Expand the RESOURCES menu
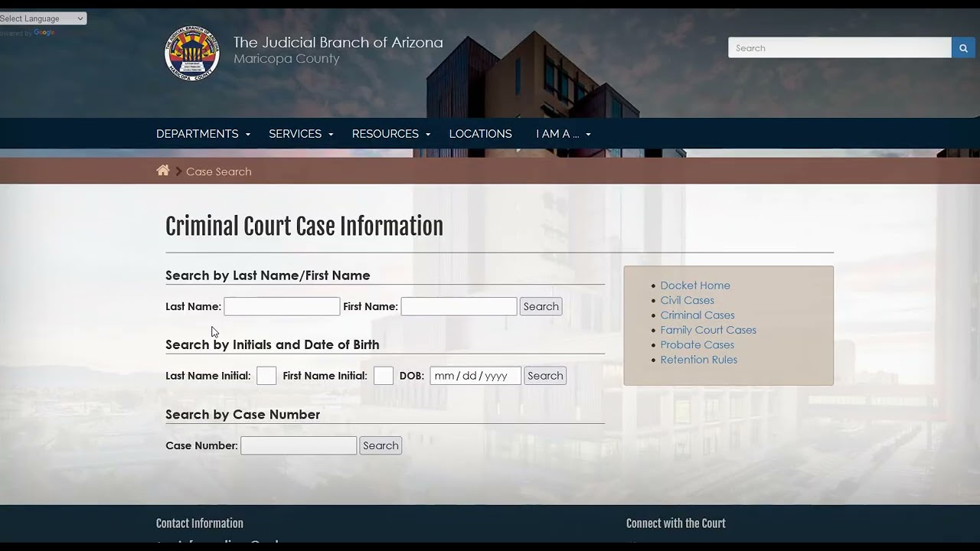980x551 pixels. click(x=391, y=134)
